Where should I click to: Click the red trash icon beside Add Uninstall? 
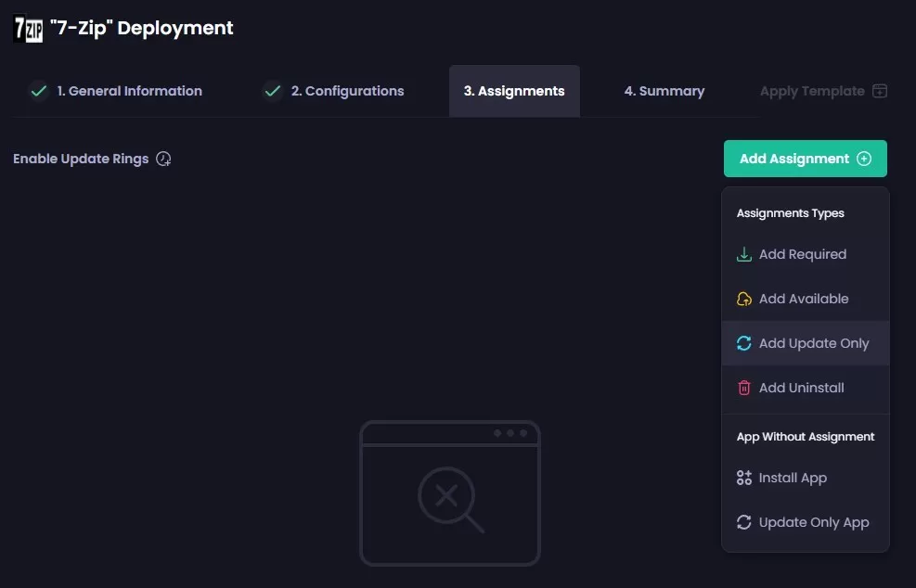[743, 387]
